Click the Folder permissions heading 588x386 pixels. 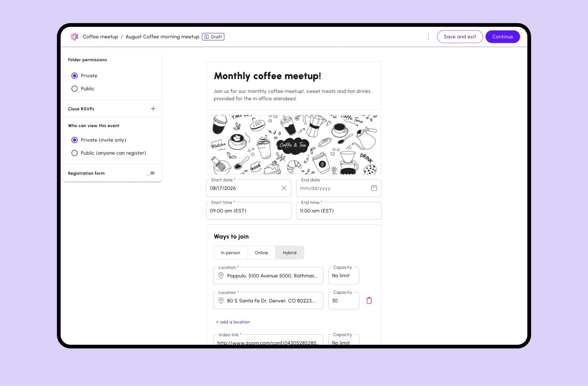tap(87, 60)
